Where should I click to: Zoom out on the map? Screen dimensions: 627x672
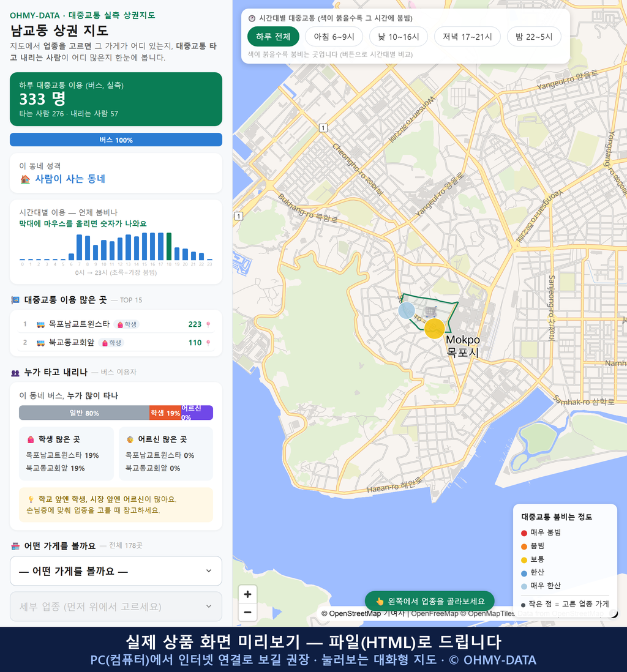[247, 612]
